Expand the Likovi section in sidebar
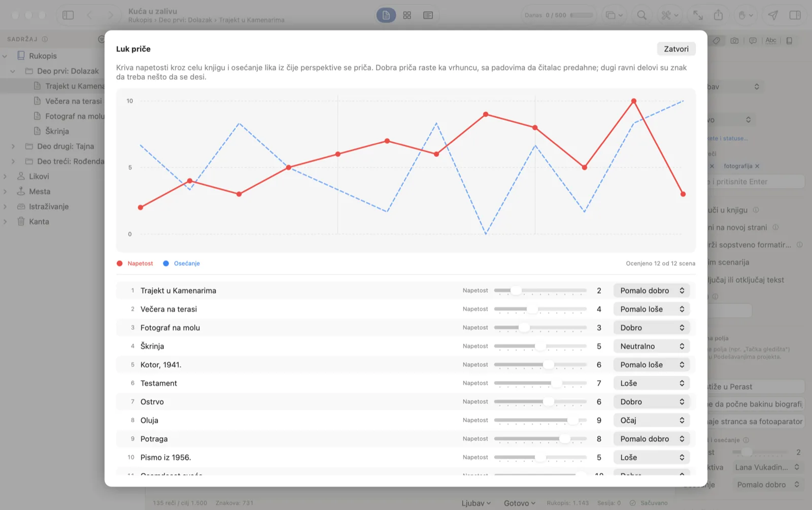The image size is (812, 510). [x=5, y=177]
